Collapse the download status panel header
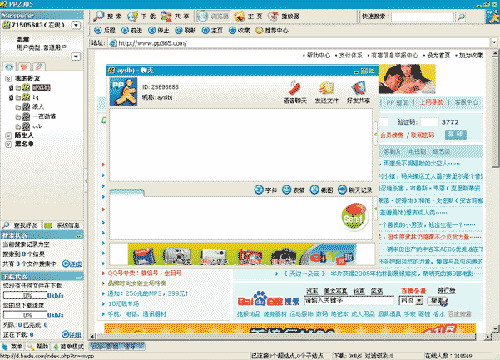The image size is (500, 360). [x=79, y=277]
